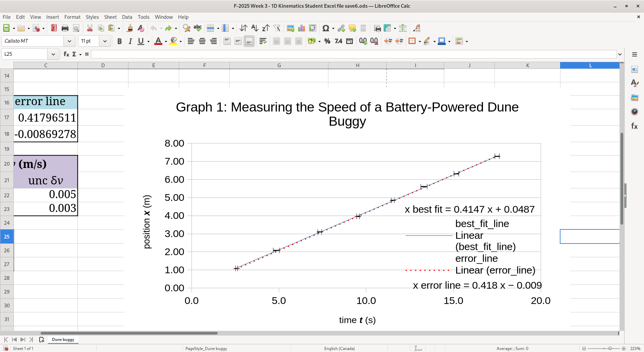Apply the yellow highlighting color
644x352 pixels.
[173, 41]
